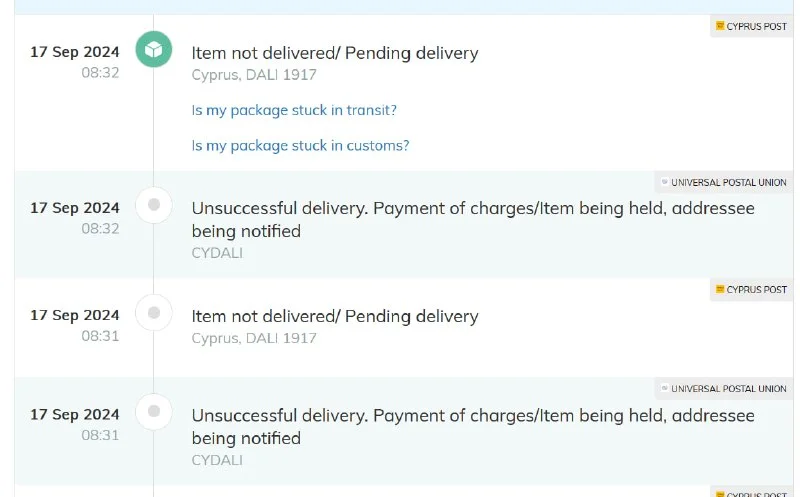Select the 08:32 "Item not delivered/ Pending delivery" status
This screenshot has width=800, height=497.
335,53
